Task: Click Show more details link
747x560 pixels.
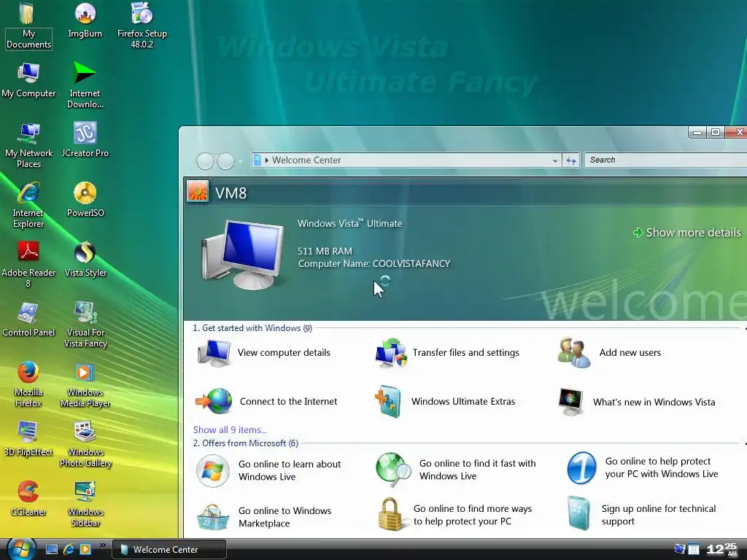Action: (687, 233)
